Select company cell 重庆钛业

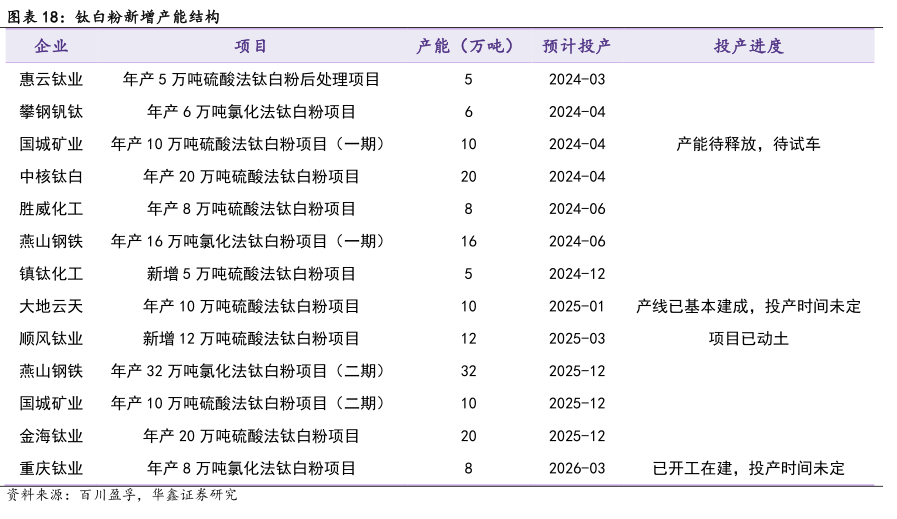click(51, 469)
